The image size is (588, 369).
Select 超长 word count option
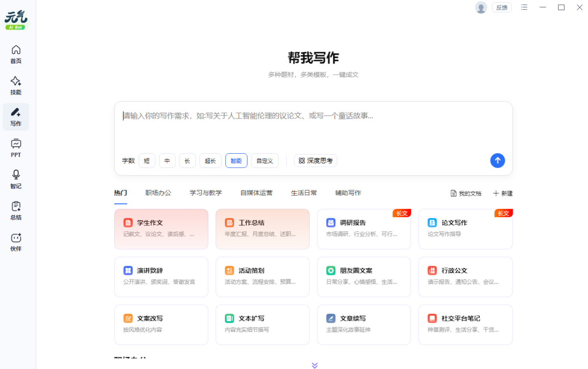[210, 161]
